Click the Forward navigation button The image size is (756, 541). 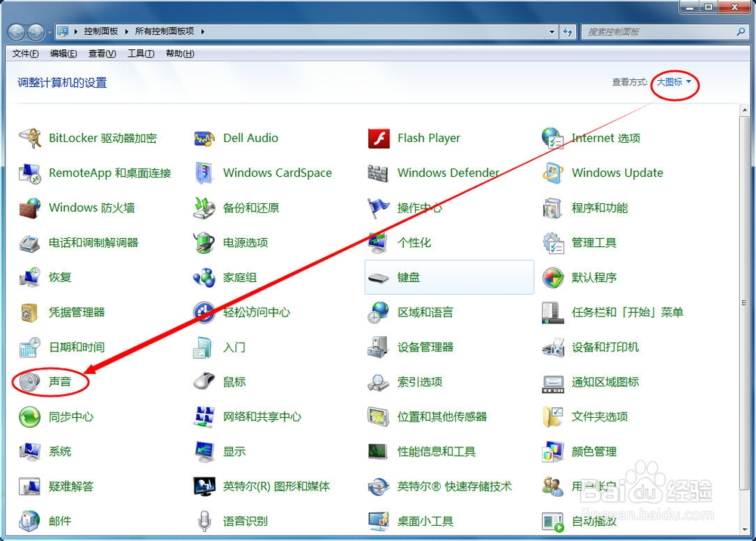36,32
